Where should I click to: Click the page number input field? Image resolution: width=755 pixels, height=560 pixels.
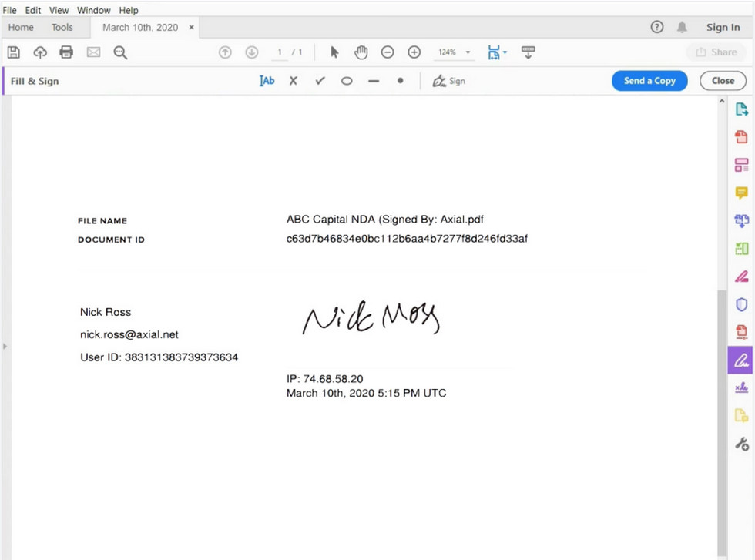279,52
